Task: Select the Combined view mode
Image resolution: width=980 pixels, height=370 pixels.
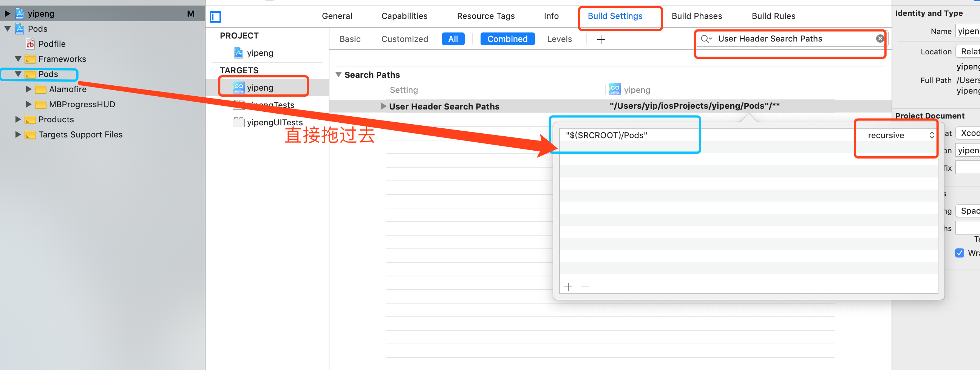Action: pos(507,39)
